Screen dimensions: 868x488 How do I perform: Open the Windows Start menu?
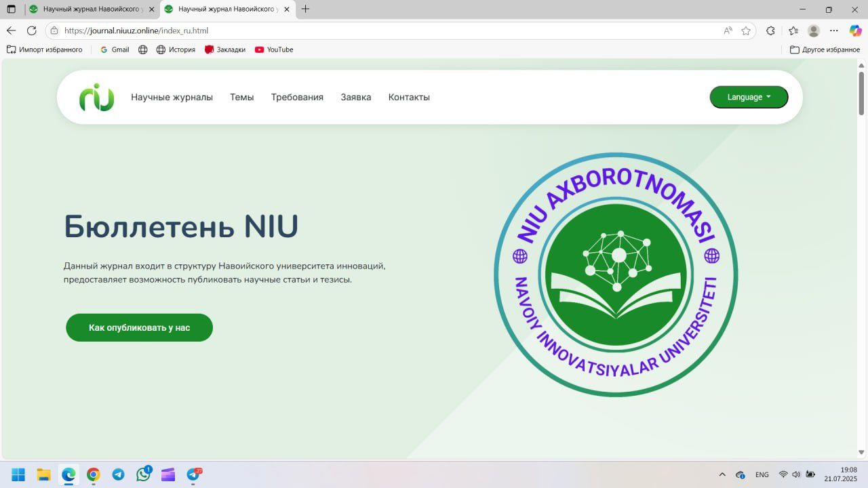[x=18, y=474]
